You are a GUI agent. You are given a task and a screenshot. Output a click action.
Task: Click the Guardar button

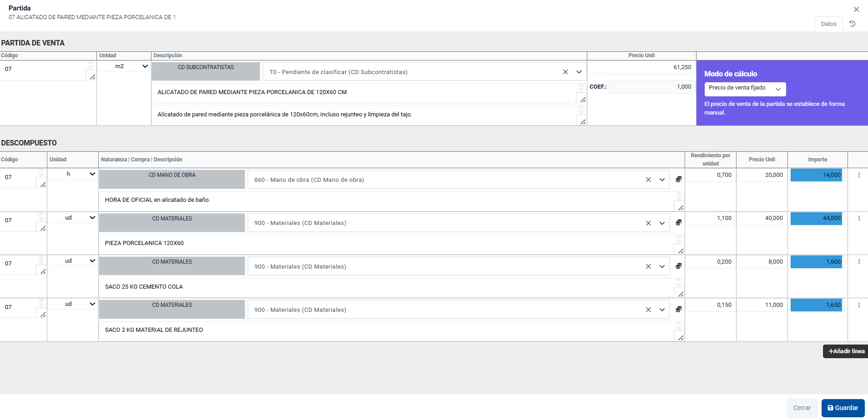[x=843, y=408]
